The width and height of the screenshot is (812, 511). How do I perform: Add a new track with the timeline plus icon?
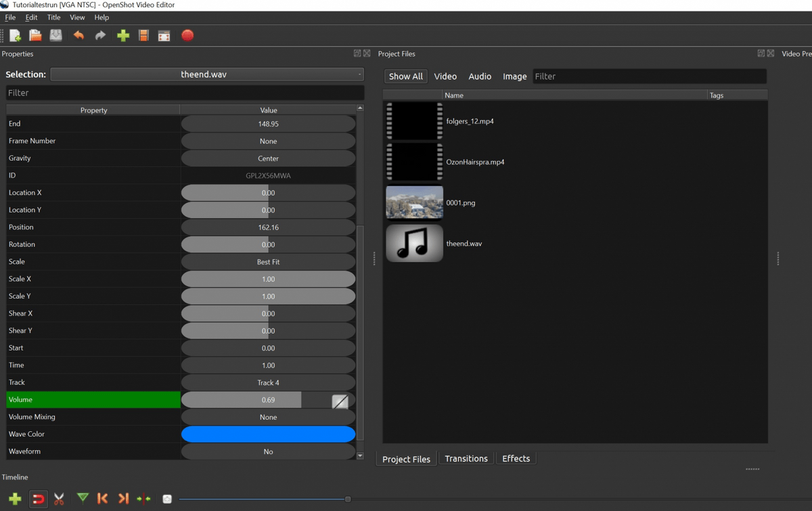click(14, 499)
